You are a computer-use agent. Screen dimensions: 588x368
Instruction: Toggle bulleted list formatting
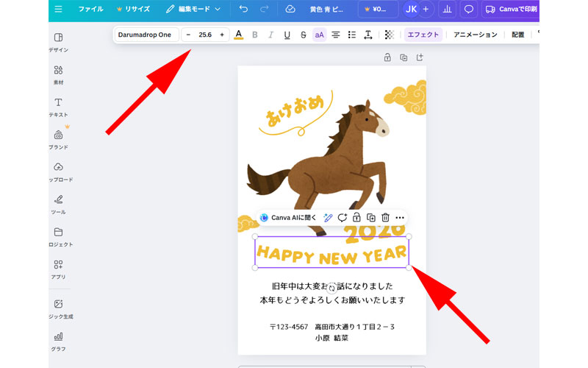[x=352, y=35]
